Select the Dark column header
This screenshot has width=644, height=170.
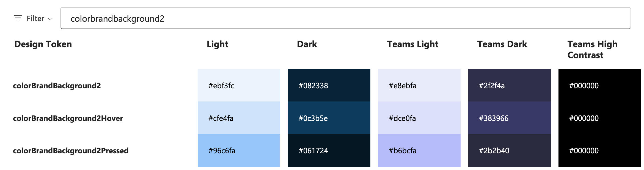(307, 44)
